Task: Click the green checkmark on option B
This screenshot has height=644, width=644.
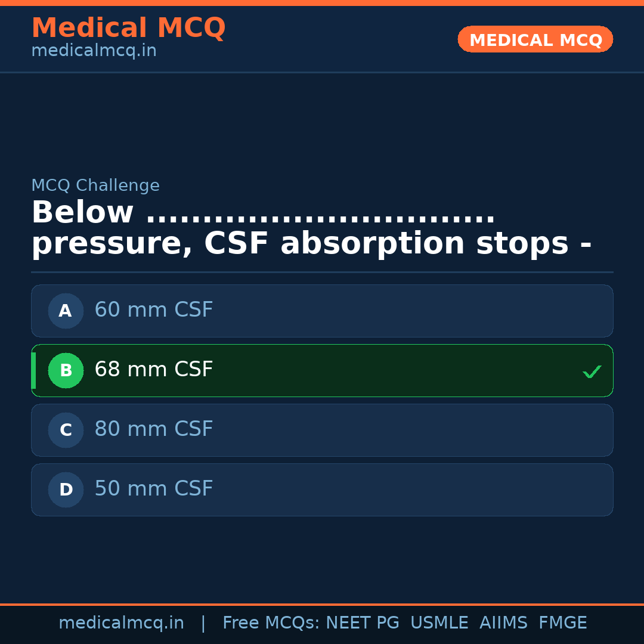Action: pos(592,371)
